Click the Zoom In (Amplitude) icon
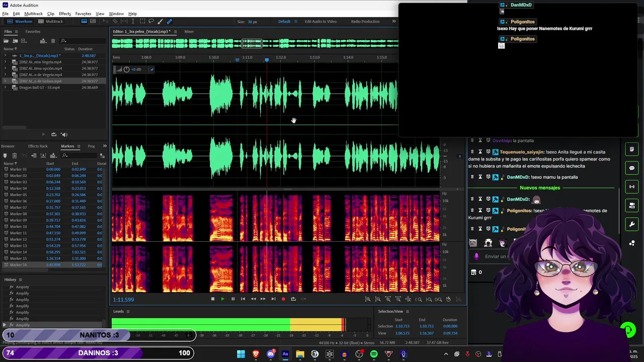 [x=368, y=299]
